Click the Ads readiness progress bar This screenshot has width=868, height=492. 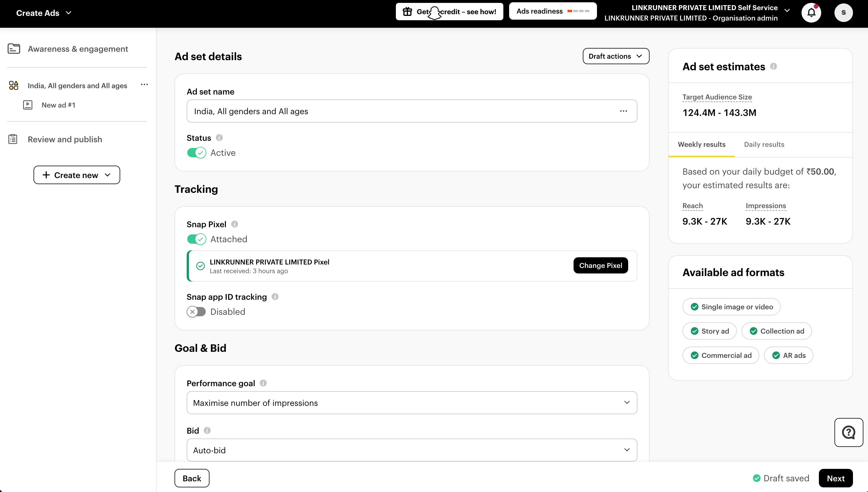[x=578, y=11]
